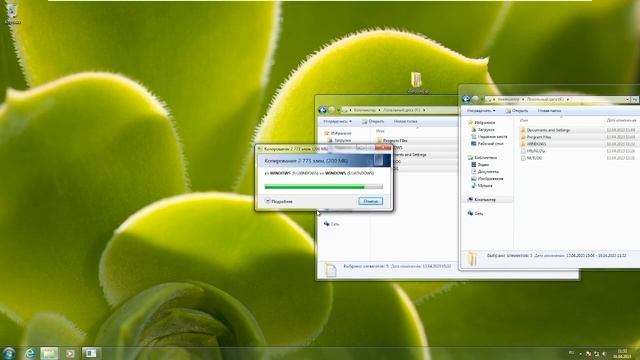Click the volume icon in the system tray

pos(604,354)
